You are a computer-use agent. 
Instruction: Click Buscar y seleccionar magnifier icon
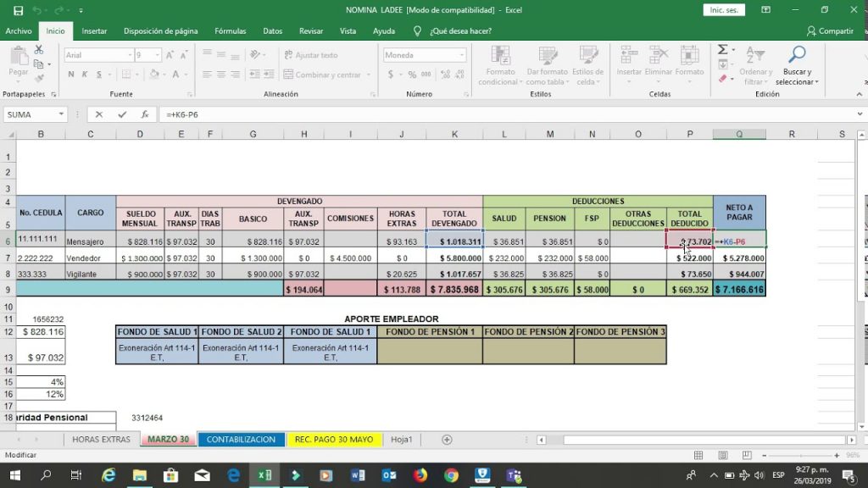click(x=797, y=53)
